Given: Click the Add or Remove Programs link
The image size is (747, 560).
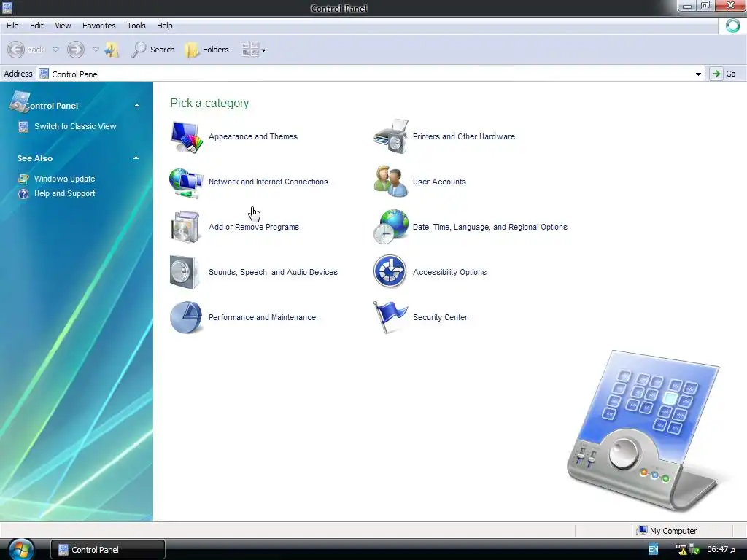Looking at the screenshot, I should [254, 227].
